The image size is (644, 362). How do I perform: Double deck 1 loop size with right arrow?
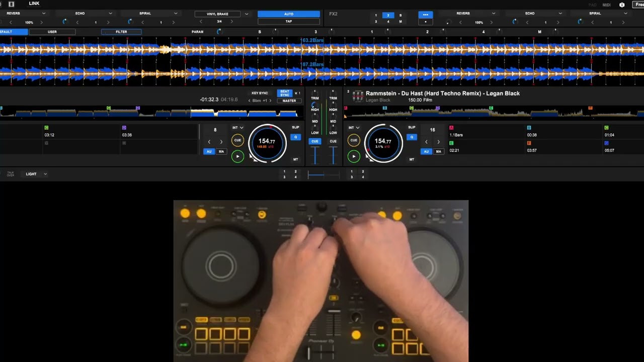(x=221, y=142)
